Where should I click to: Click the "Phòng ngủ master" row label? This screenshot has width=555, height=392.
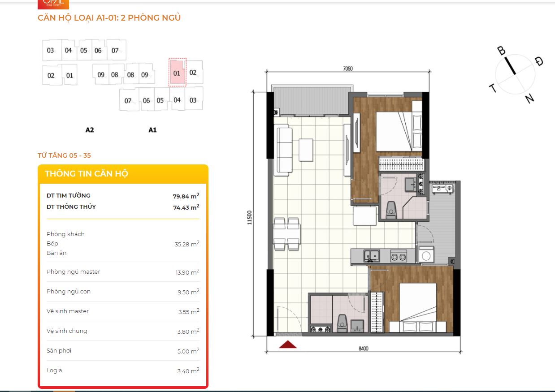(73, 271)
